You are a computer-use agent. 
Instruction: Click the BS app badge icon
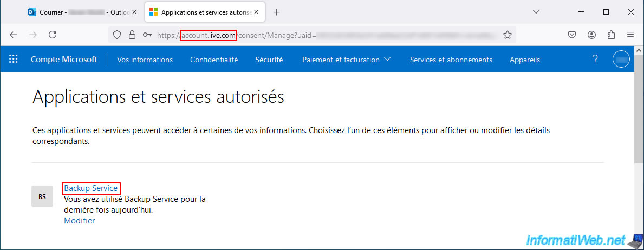[x=42, y=196]
